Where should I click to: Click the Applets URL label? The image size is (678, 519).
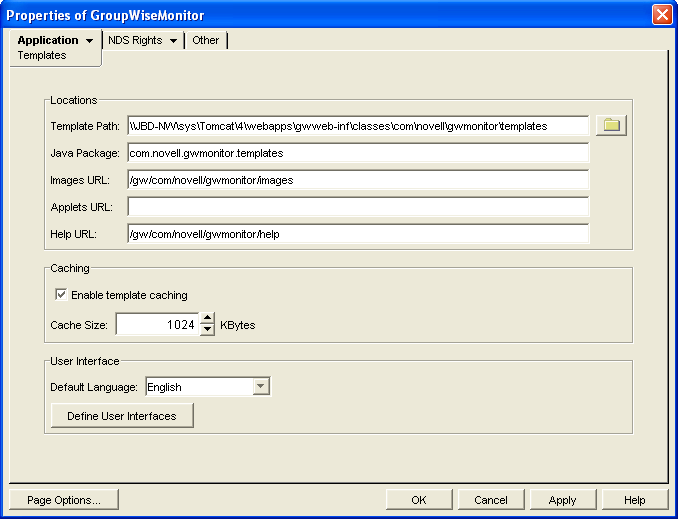coord(82,207)
